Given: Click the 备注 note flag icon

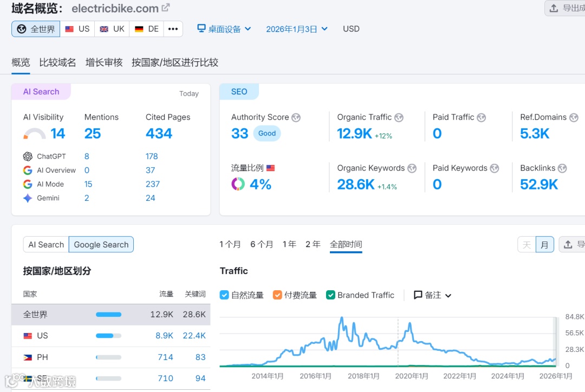Looking at the screenshot, I should (x=418, y=295).
